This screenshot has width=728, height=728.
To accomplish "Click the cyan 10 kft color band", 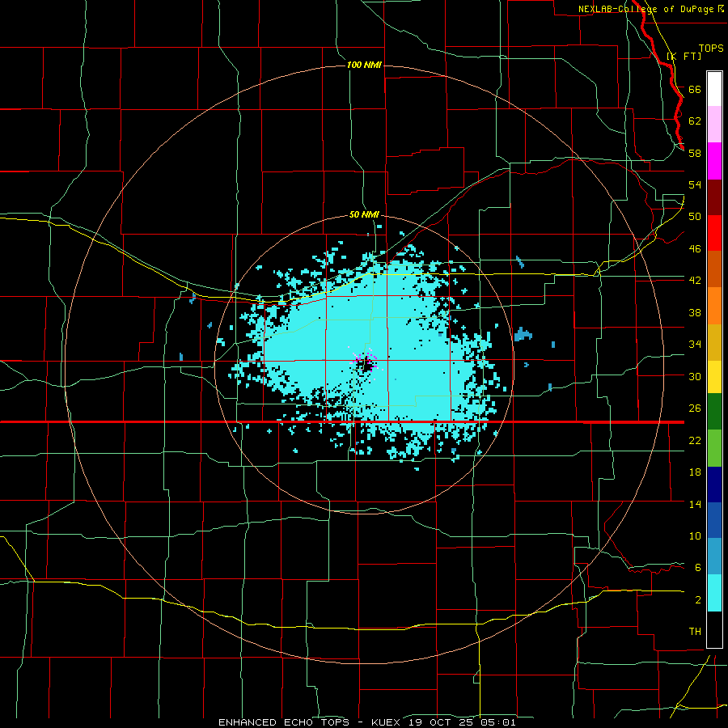I will pyautogui.click(x=714, y=593).
